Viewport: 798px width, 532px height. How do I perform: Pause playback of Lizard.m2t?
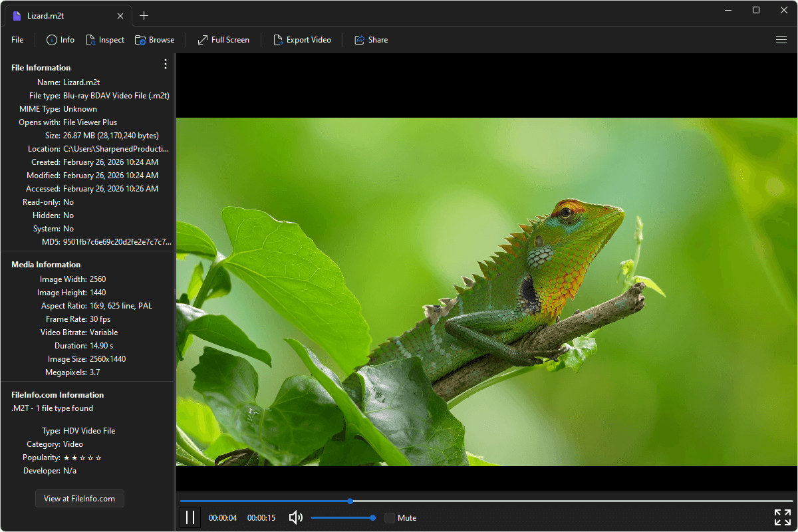(190, 517)
